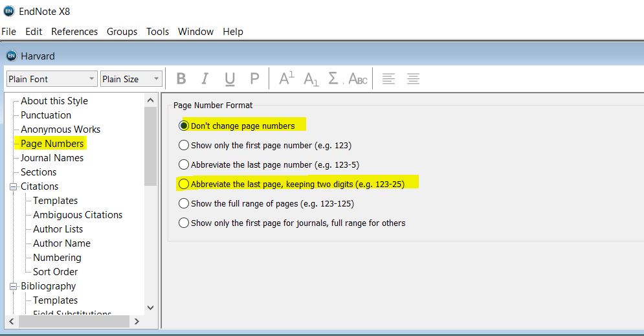Collapse the Bibliography tree node
This screenshot has width=644, height=336.
(13, 286)
